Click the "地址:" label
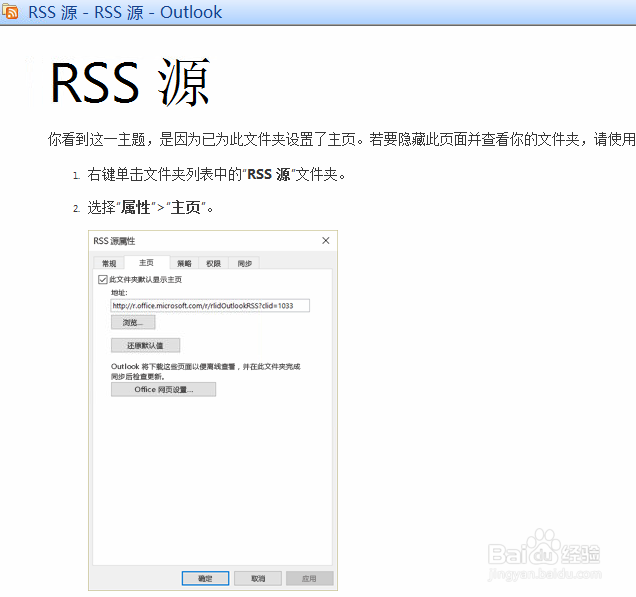Screen dimensions: 636x597 coord(119,292)
